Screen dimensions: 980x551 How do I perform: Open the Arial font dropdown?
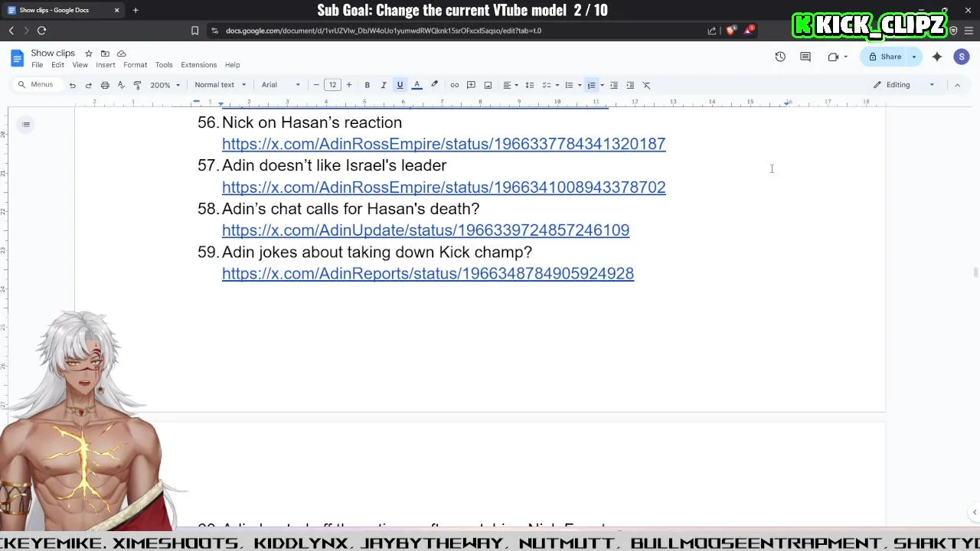[281, 85]
